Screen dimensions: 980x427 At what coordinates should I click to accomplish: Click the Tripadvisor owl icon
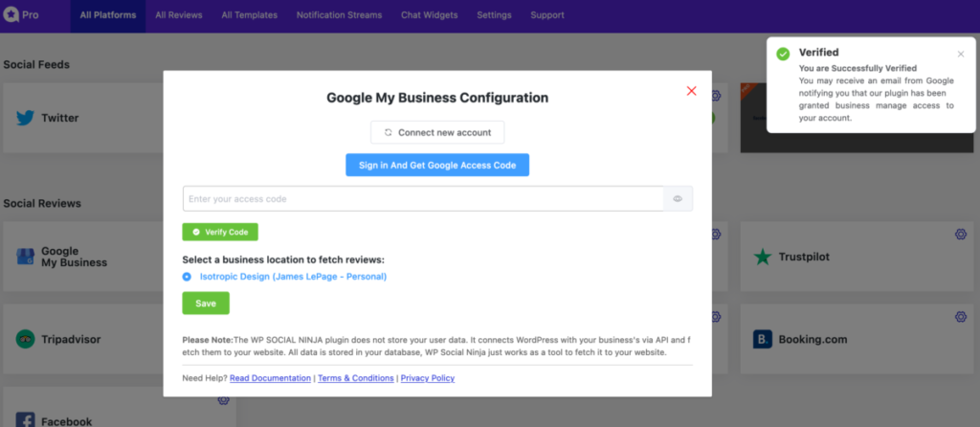point(25,339)
